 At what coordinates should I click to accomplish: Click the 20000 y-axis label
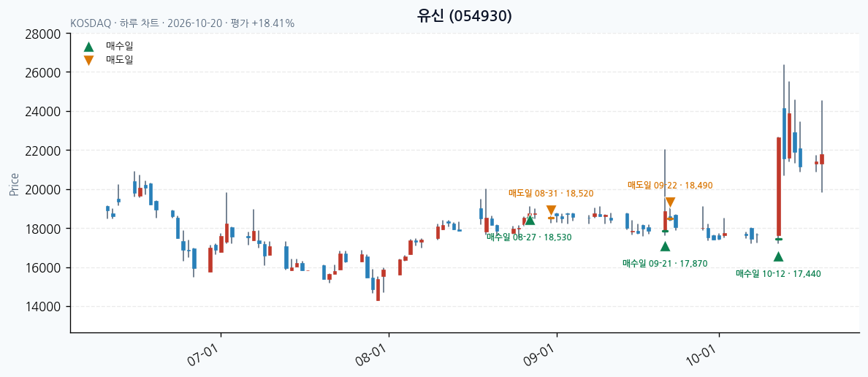43,190
